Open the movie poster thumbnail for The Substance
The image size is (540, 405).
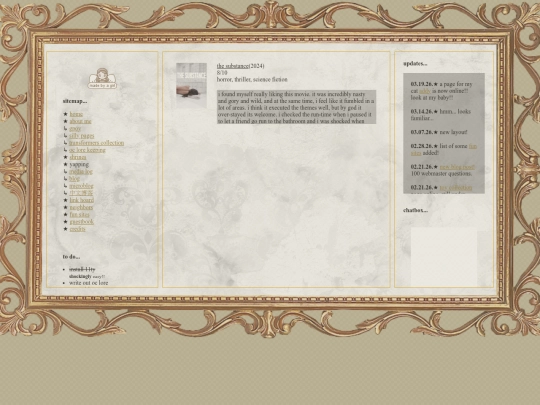[191, 85]
